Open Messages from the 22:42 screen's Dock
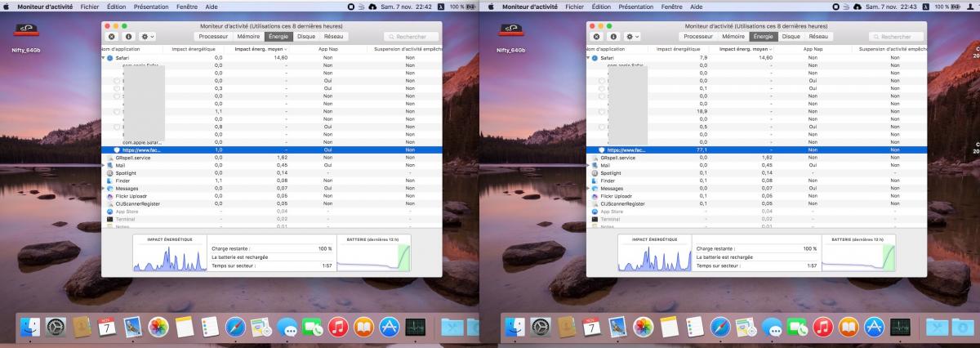The height and width of the screenshot is (348, 980). 287,327
